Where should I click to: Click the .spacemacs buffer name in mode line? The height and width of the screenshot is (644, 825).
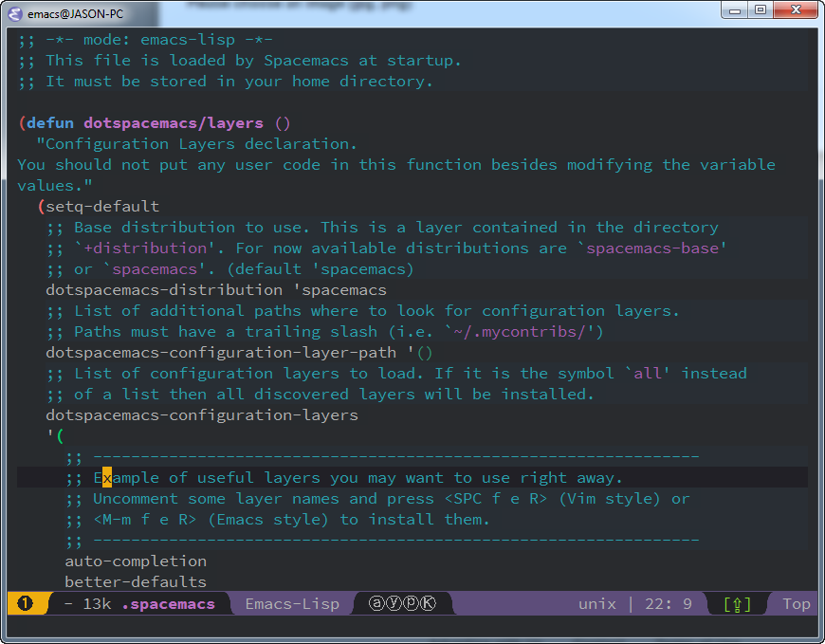click(169, 604)
